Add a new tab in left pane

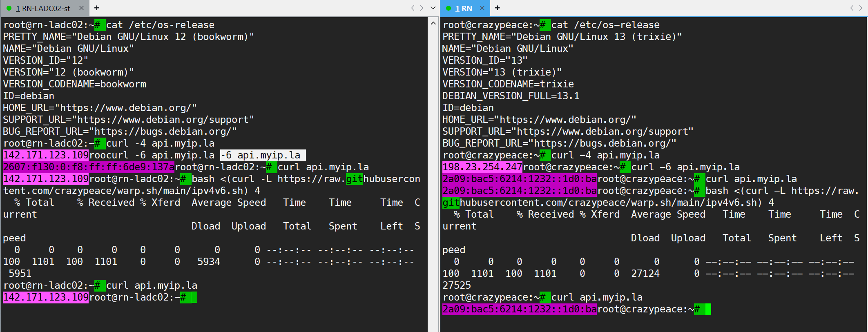[x=97, y=8]
